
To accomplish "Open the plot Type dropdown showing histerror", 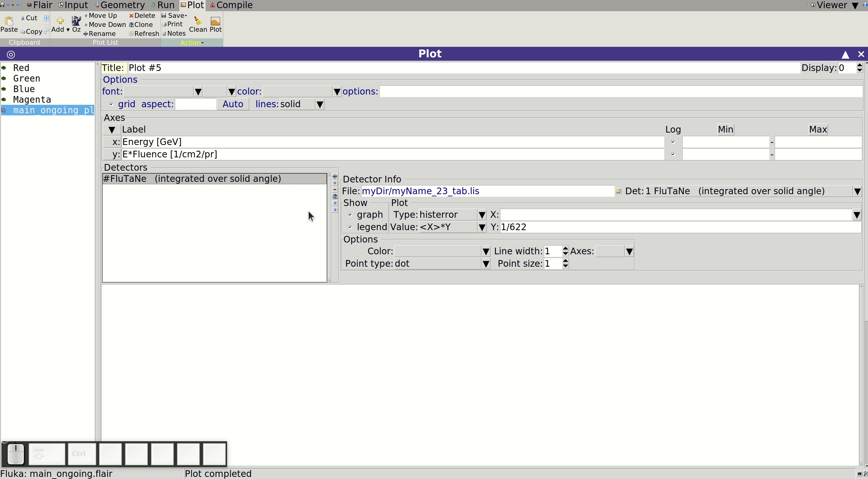I will (482, 215).
